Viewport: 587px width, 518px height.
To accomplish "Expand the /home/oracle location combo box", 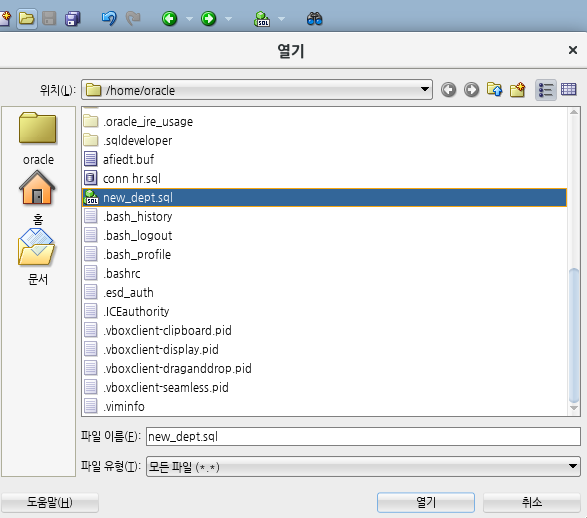I will point(257,90).
